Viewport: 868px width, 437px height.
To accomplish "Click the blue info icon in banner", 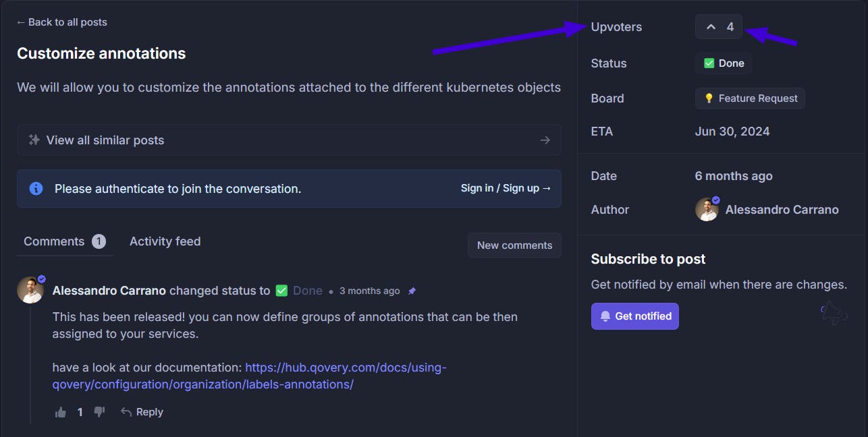I will point(36,189).
